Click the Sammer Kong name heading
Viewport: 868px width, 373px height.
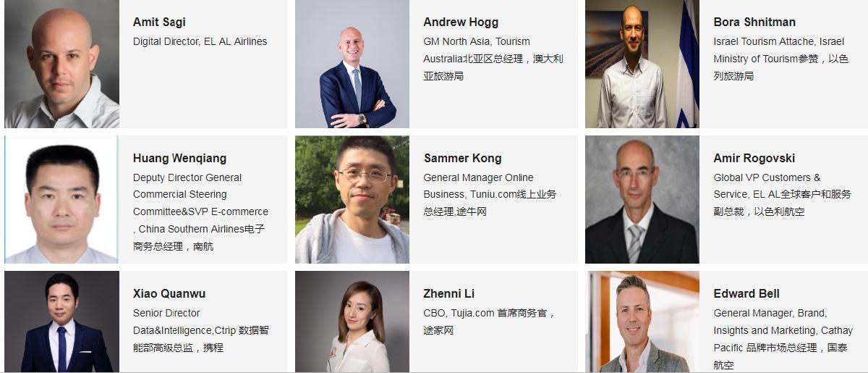pyautogui.click(x=462, y=158)
